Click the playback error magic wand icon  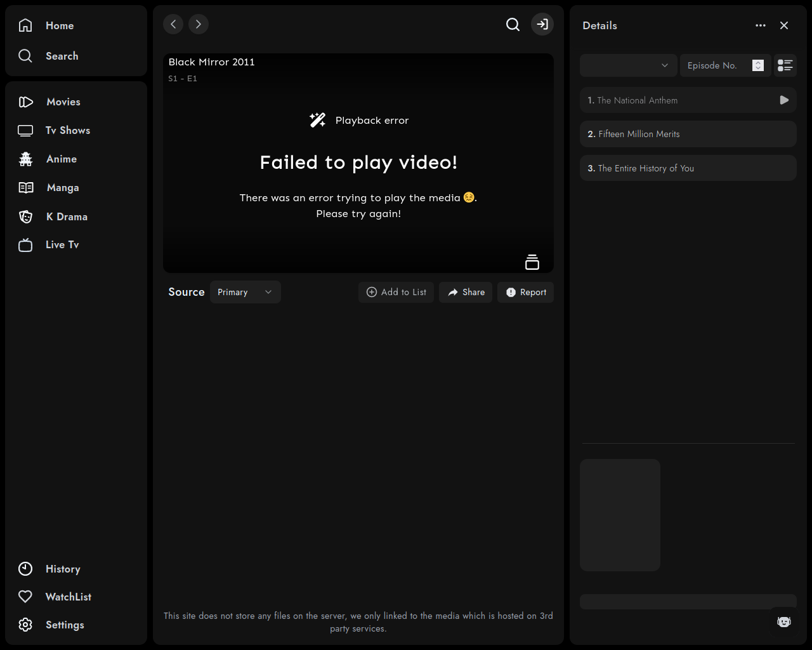coord(318,120)
